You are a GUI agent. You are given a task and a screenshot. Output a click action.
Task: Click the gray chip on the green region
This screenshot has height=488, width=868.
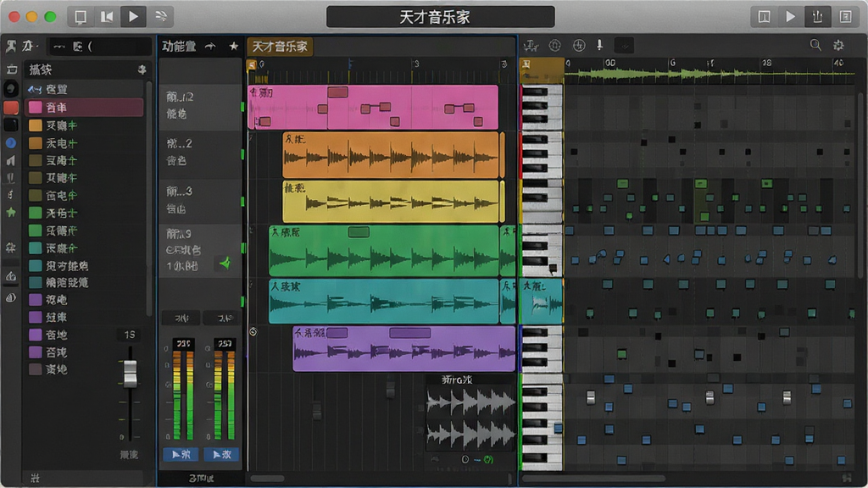(x=359, y=232)
